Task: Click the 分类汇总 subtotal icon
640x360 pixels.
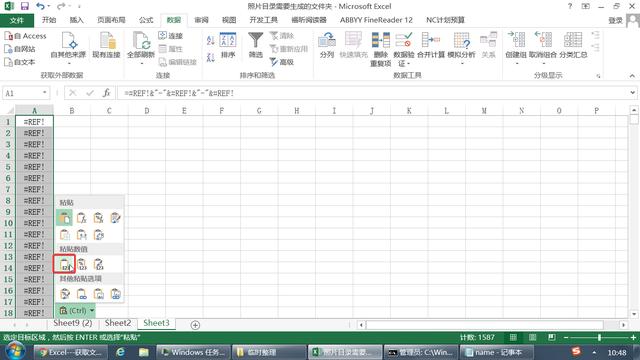Action: 573,46
